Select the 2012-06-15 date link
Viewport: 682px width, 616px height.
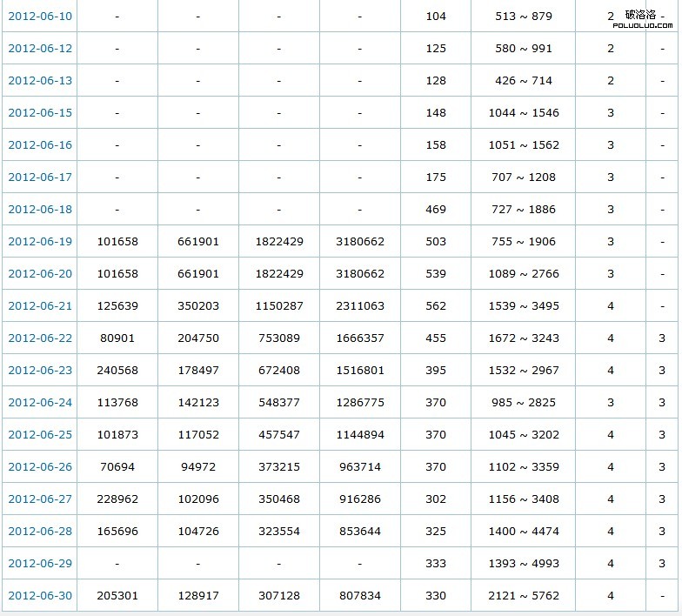point(40,113)
